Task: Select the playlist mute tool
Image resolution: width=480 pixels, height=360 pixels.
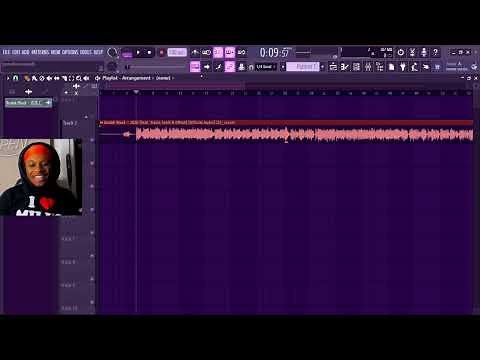Action: click(49, 78)
